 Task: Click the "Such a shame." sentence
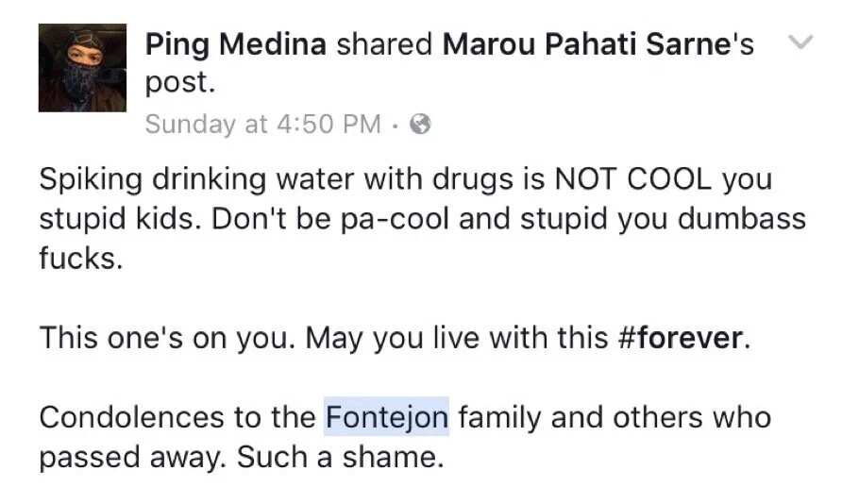(x=341, y=458)
